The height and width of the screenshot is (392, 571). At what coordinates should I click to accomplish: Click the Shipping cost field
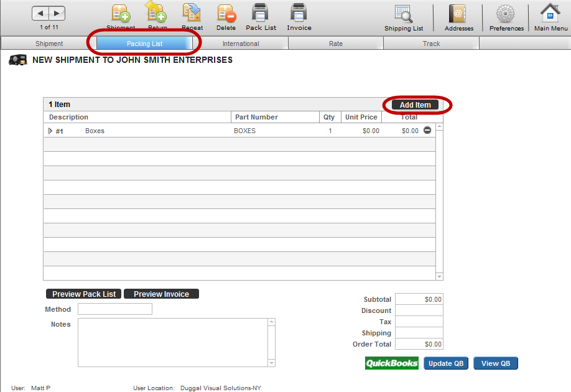tap(419, 333)
